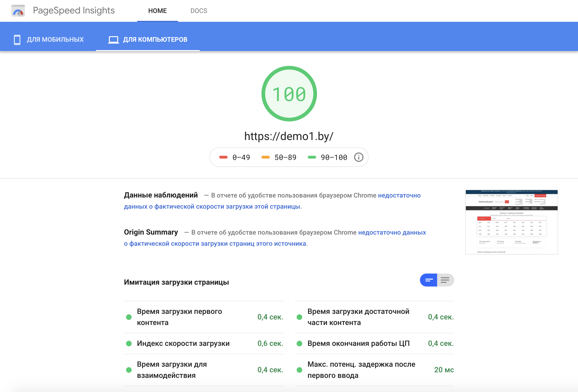Click red 0–49 legend marker
The image size is (578, 392).
[x=223, y=157]
